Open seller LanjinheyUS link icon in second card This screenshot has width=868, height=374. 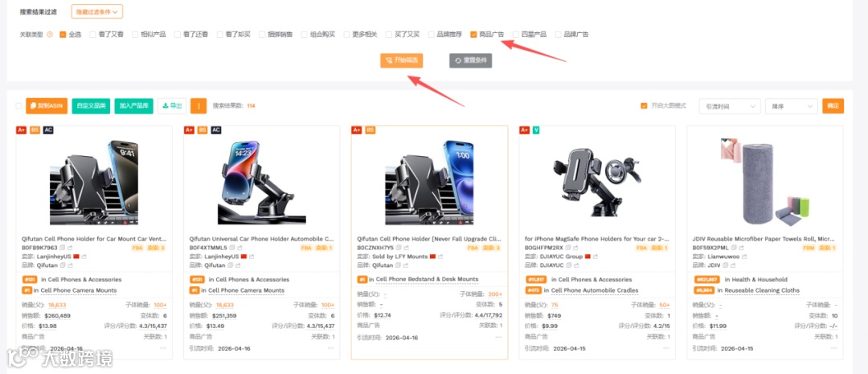pyautogui.click(x=252, y=257)
